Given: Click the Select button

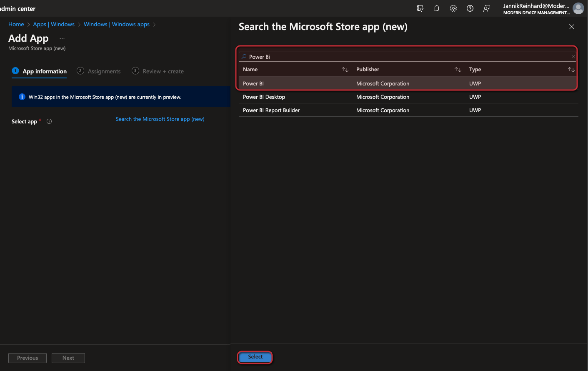Looking at the screenshot, I should [x=255, y=357].
